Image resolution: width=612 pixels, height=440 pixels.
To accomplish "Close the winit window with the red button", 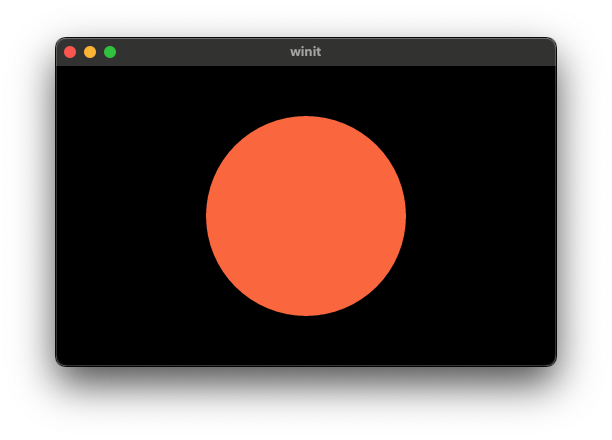I will (x=70, y=52).
